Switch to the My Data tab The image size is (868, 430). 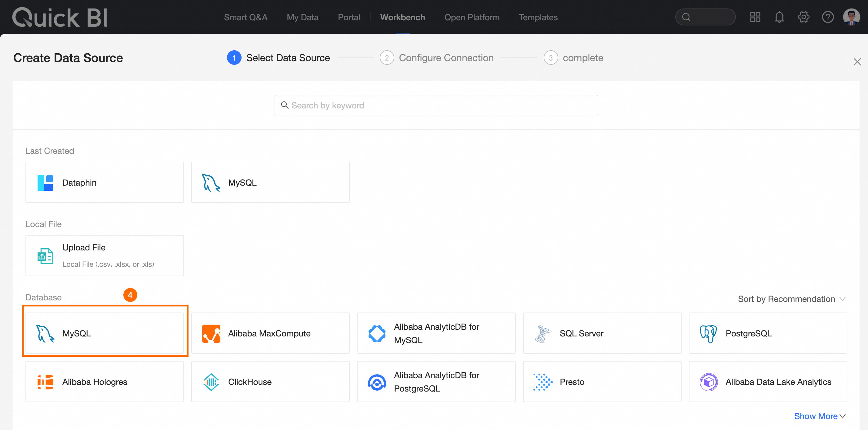point(302,17)
